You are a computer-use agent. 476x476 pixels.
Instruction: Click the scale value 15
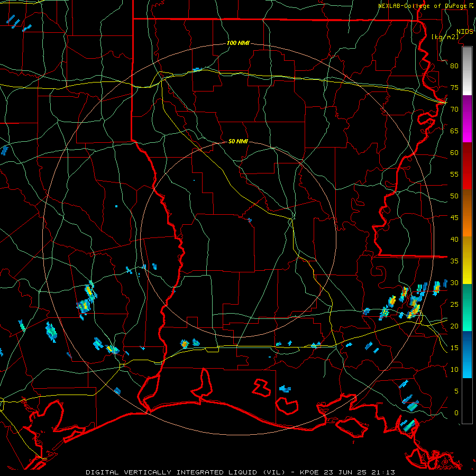click(x=454, y=348)
